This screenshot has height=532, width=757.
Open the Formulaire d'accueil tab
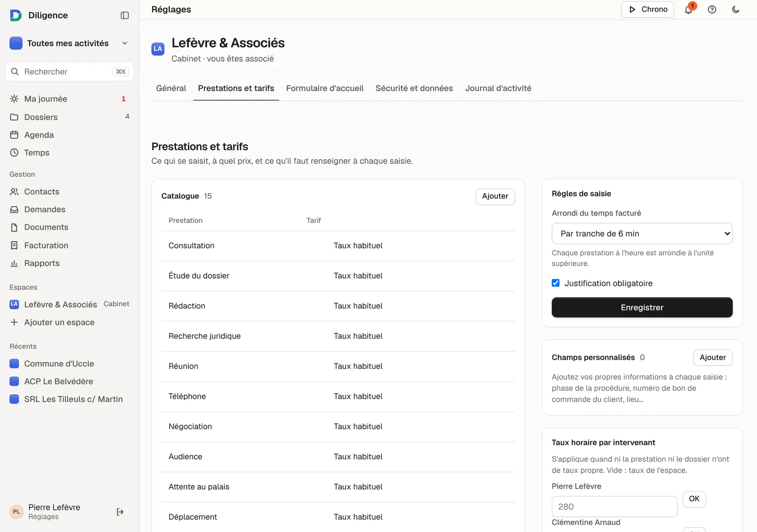325,88
